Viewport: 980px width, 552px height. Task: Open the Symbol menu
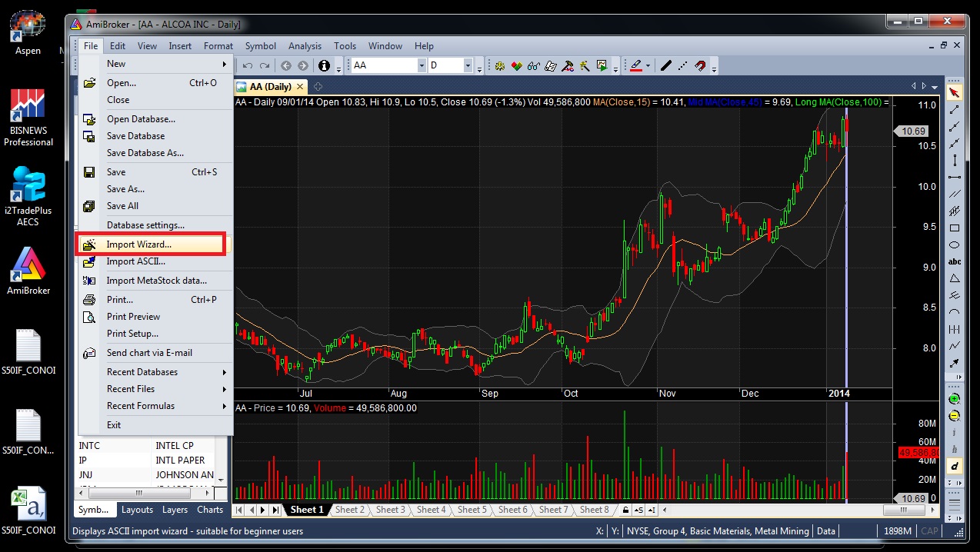pos(261,46)
